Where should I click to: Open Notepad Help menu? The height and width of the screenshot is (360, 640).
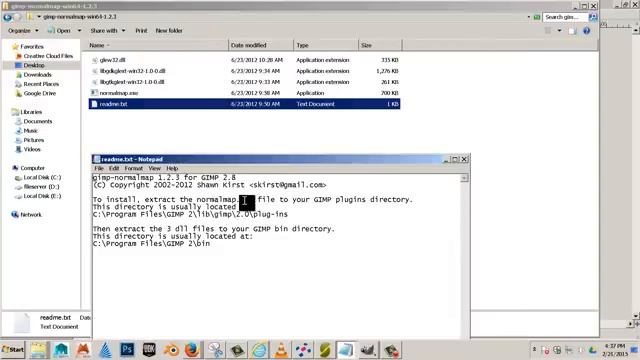coord(172,169)
